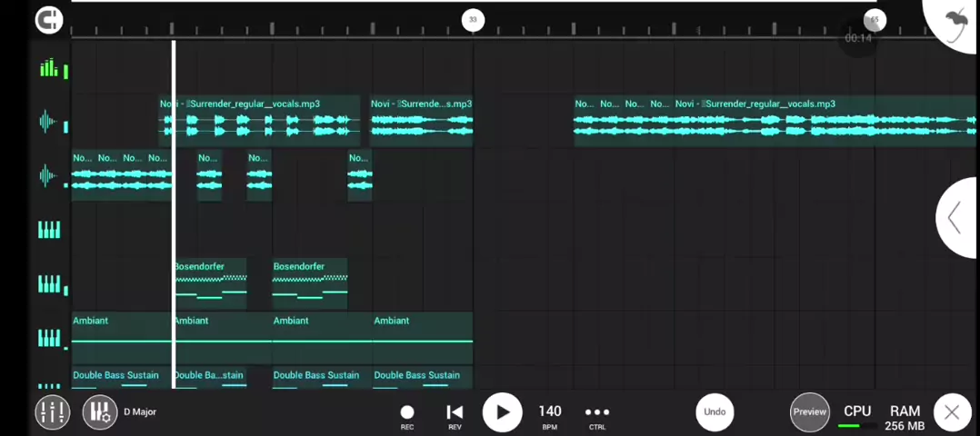Click the FL Studio fruit logo
Screen dimensions: 980x436
[955, 22]
